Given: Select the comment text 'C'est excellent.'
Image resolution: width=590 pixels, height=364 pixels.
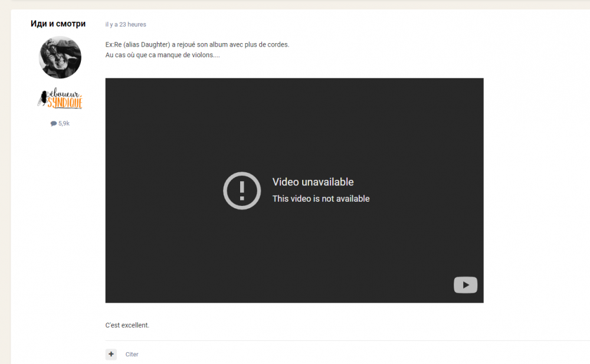Looking at the screenshot, I should click(127, 325).
